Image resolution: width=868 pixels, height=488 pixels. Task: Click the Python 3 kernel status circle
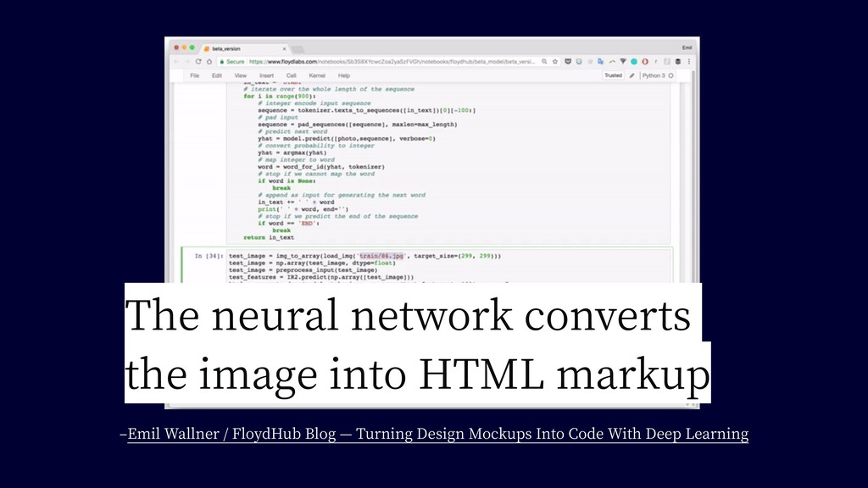tap(671, 75)
